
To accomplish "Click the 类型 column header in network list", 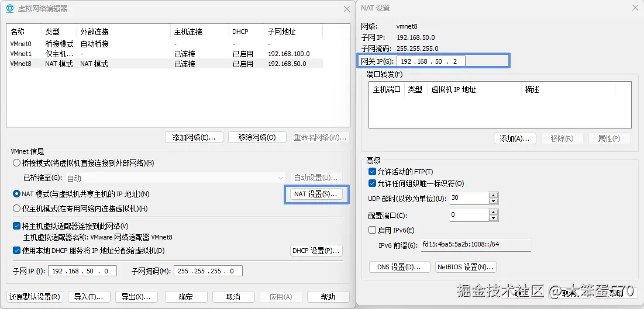I will click(x=59, y=32).
